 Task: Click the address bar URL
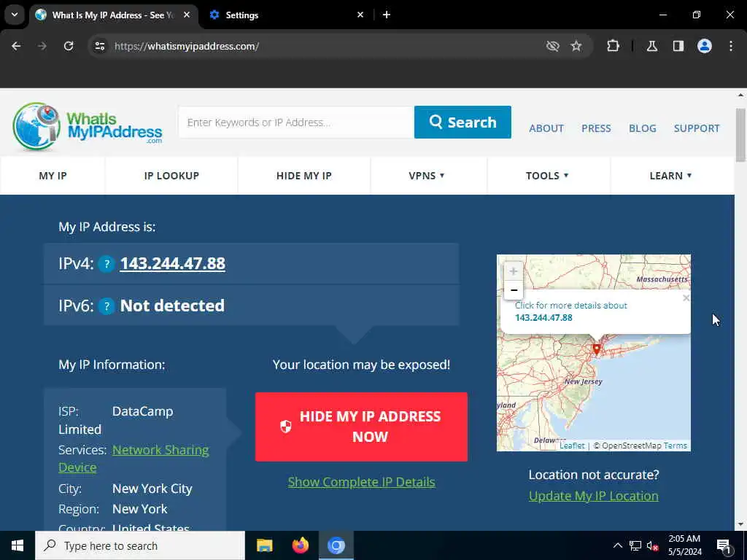click(x=187, y=46)
